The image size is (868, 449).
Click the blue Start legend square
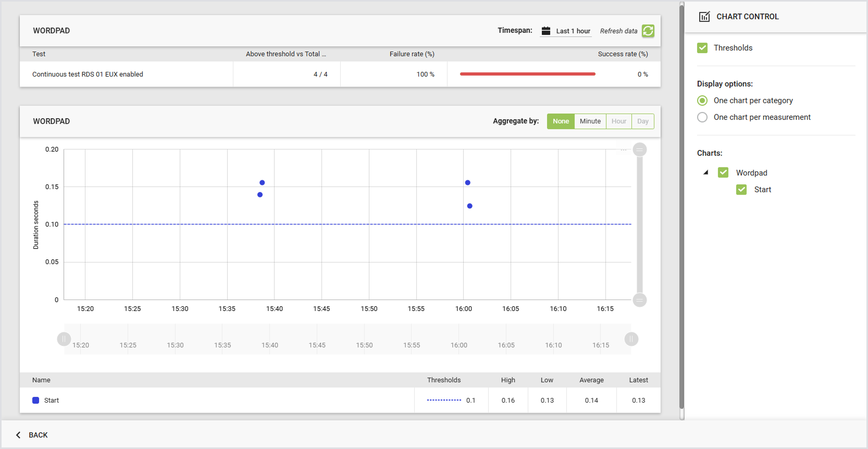(36, 401)
